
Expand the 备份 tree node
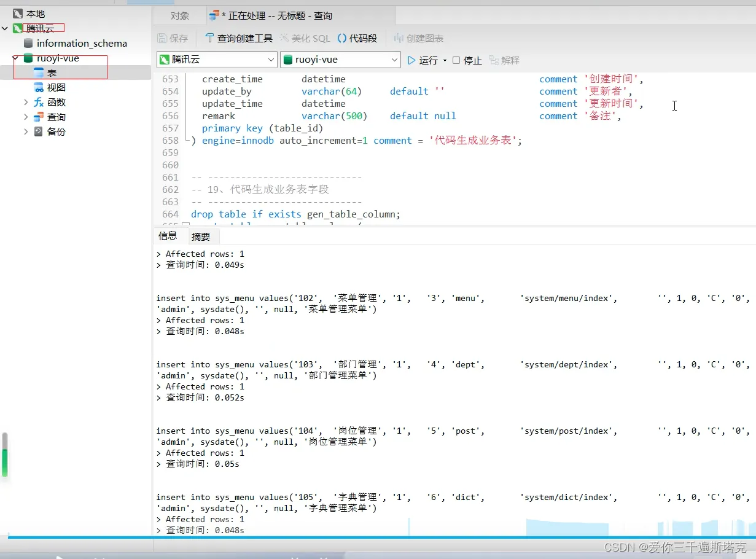coord(26,131)
